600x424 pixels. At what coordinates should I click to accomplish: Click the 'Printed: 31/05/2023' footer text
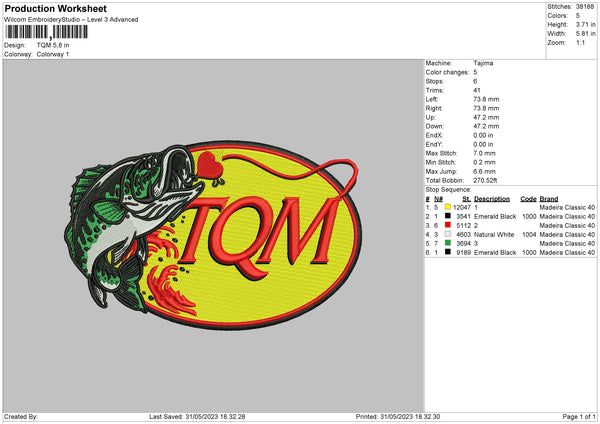[398, 416]
